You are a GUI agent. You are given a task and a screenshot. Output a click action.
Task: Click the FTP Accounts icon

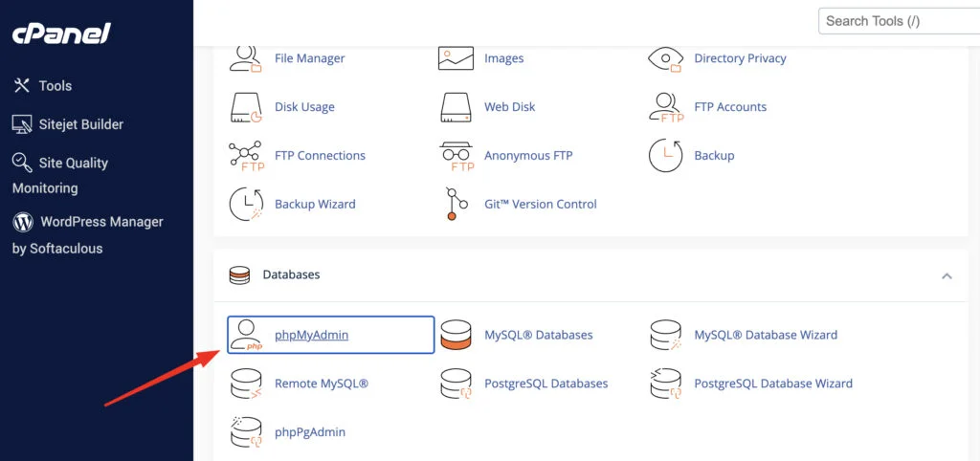pyautogui.click(x=666, y=107)
